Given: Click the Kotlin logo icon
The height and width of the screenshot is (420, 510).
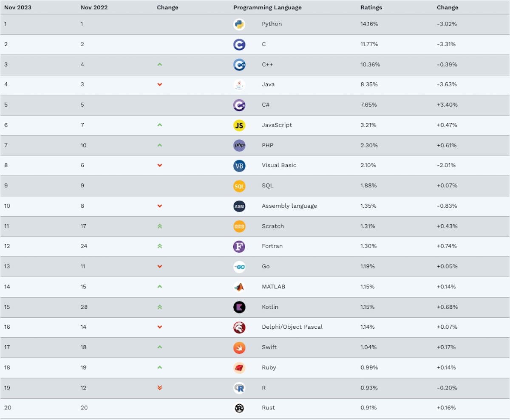Looking at the screenshot, I should pyautogui.click(x=239, y=307).
